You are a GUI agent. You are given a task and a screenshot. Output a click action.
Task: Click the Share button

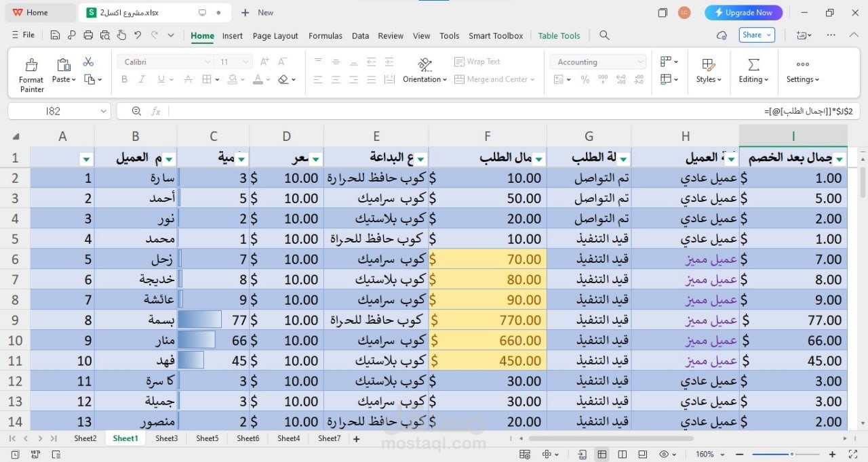click(x=757, y=35)
